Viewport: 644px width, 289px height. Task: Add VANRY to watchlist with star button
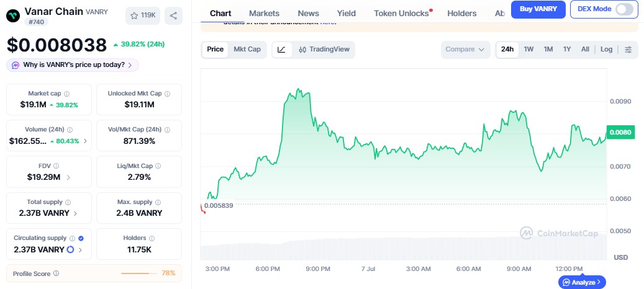point(143,16)
